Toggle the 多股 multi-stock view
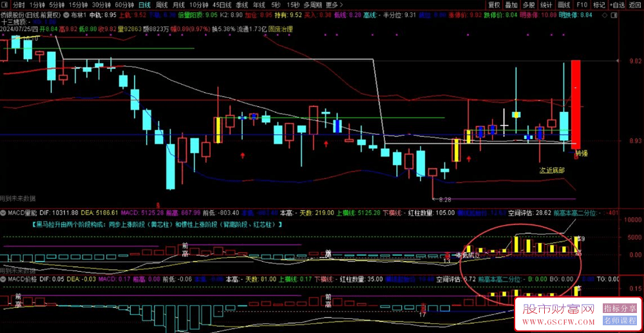This screenshot has height=333, width=644. (x=529, y=5)
